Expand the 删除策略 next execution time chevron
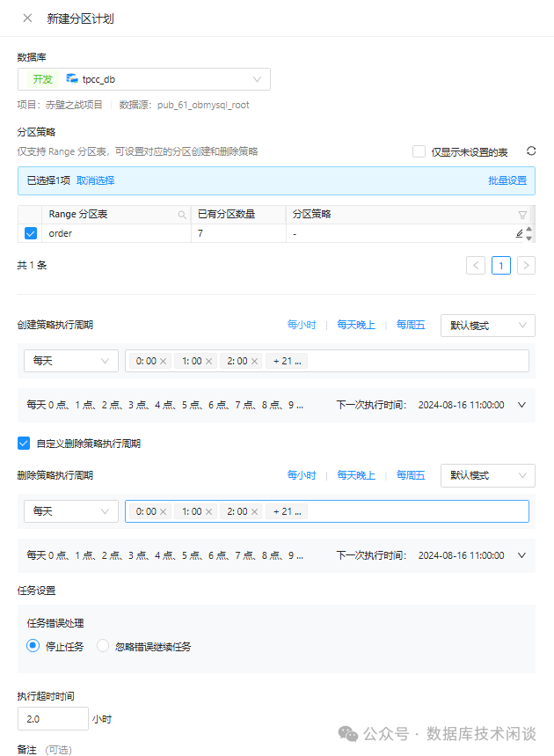Viewport: 554px width, 756px height. tap(521, 555)
